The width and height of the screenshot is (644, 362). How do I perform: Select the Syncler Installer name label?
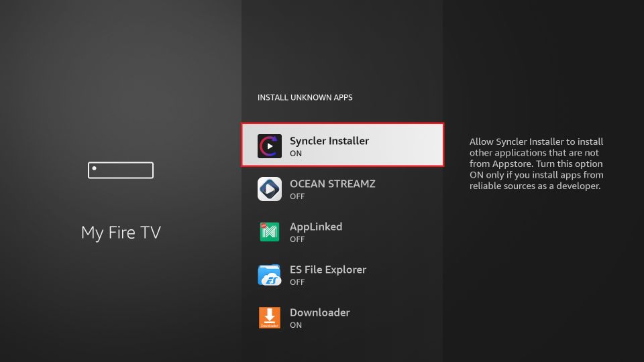point(329,141)
